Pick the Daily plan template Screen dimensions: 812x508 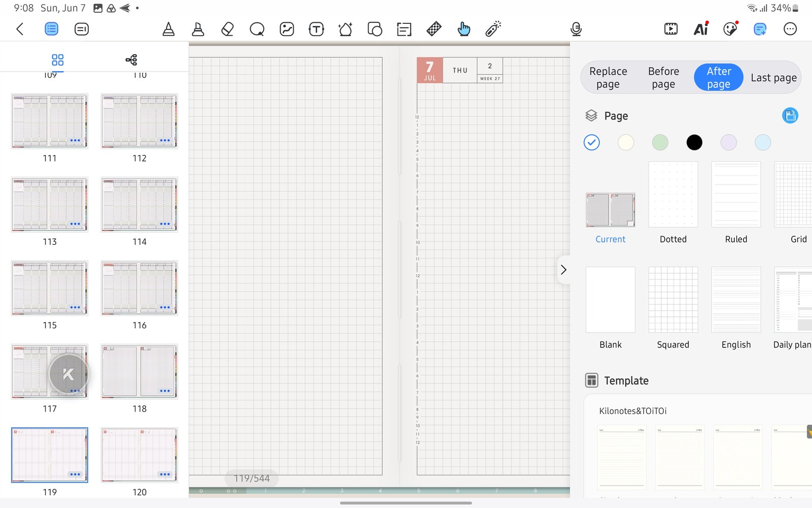tap(793, 300)
